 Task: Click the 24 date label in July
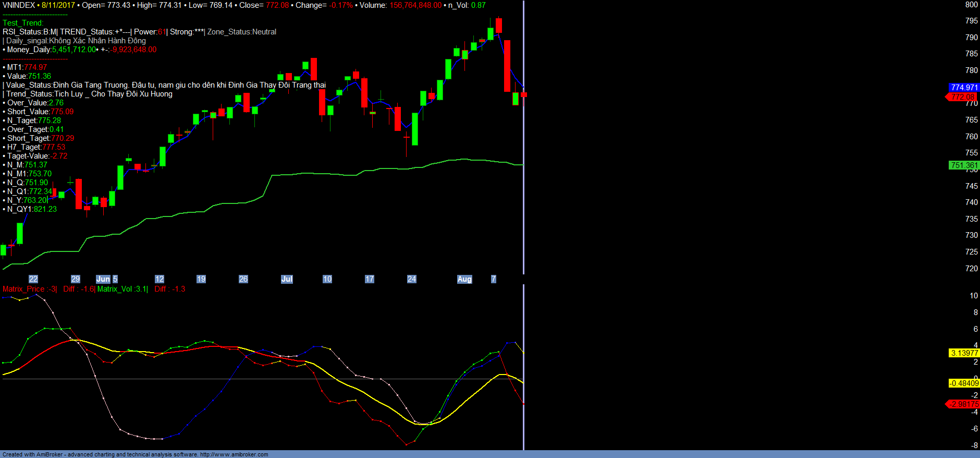[x=412, y=279]
